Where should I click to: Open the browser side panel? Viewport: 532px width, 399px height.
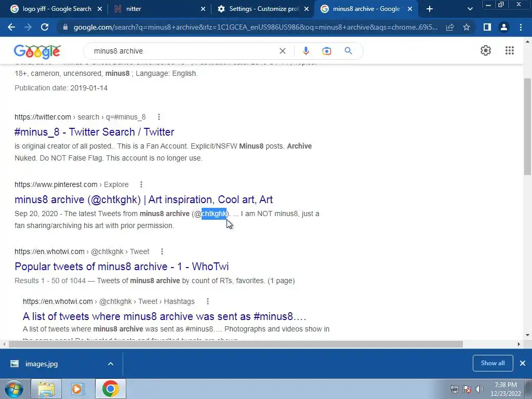click(487, 27)
